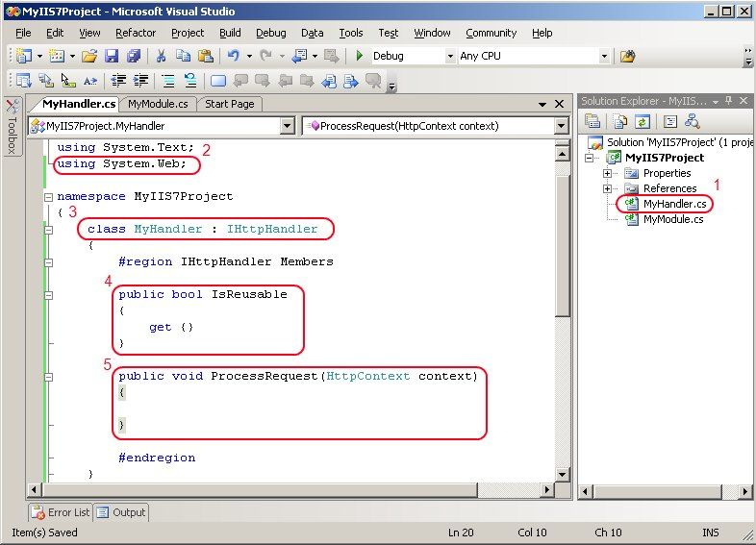Open the File menu
Image resolution: width=756 pixels, height=545 pixels.
pyautogui.click(x=23, y=33)
